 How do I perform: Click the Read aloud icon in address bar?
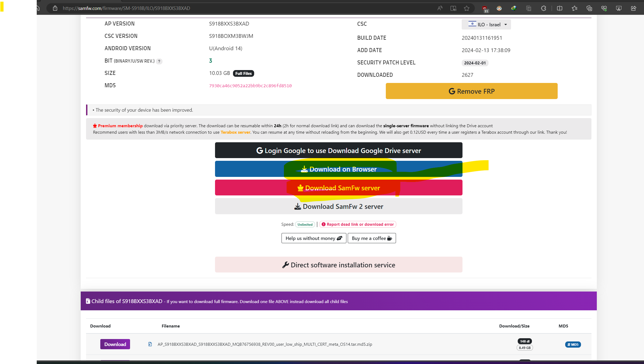440,8
